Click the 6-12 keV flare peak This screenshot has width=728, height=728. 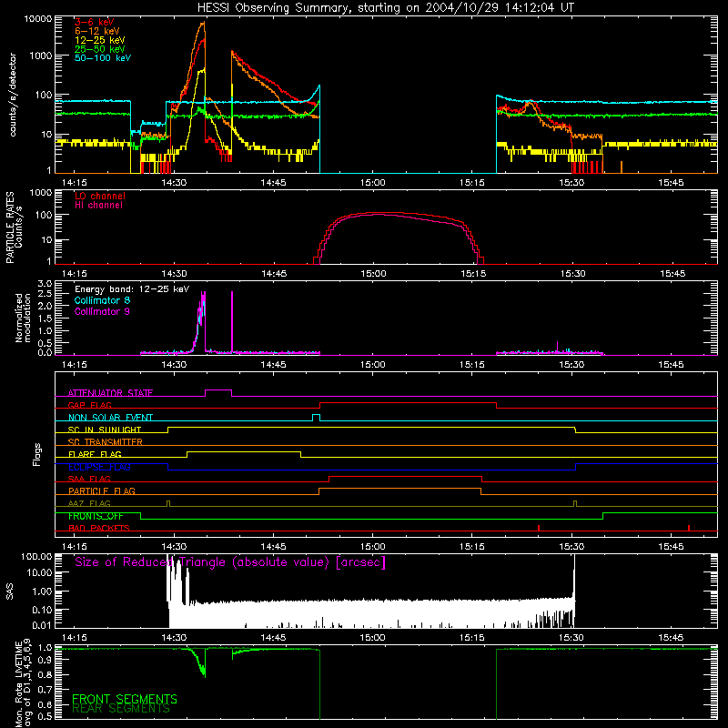203,24
